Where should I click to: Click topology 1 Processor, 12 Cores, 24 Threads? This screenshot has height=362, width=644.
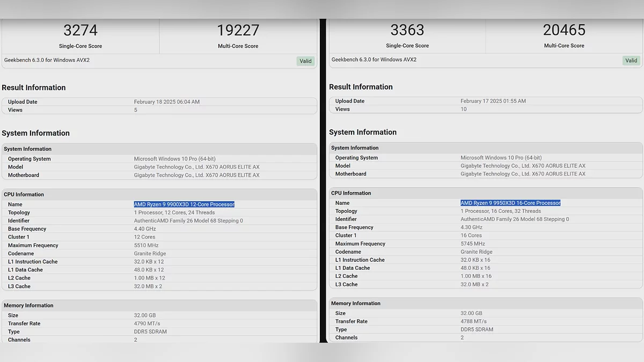pyautogui.click(x=174, y=212)
